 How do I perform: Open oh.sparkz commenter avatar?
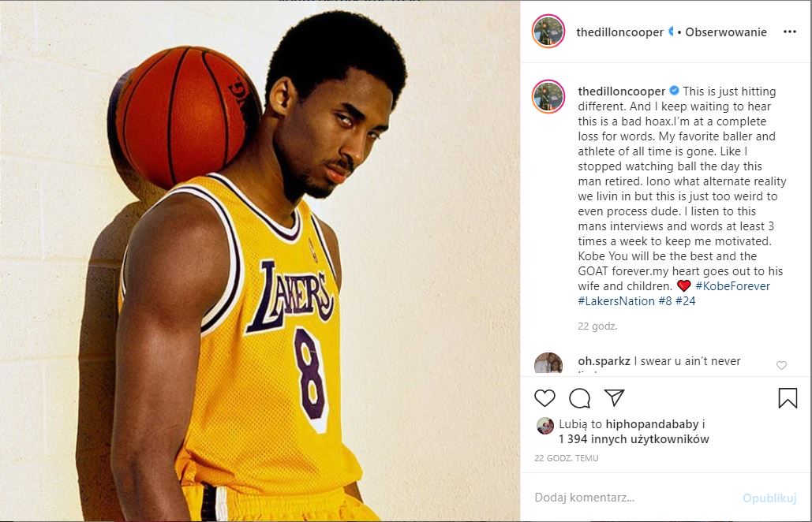(548, 365)
